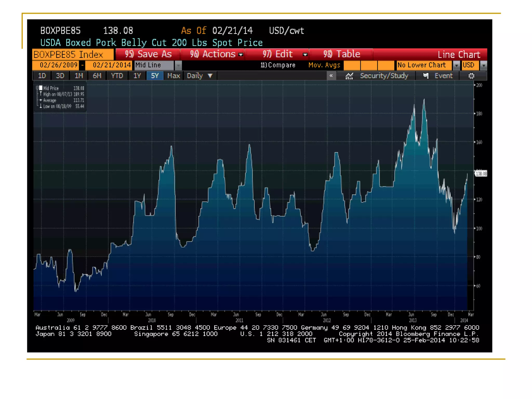Image resolution: width=532 pixels, height=399 pixels.
Task: Click the High marker icon in legend
Action: 41,94
